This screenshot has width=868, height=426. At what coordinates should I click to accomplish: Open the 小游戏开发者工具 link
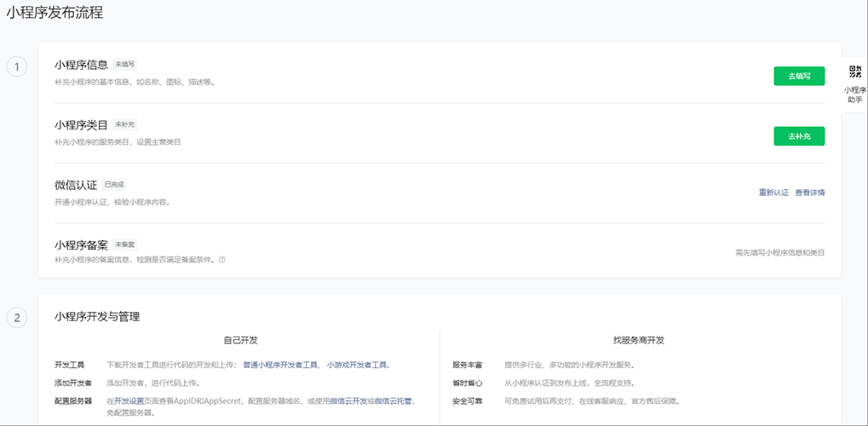(x=358, y=365)
